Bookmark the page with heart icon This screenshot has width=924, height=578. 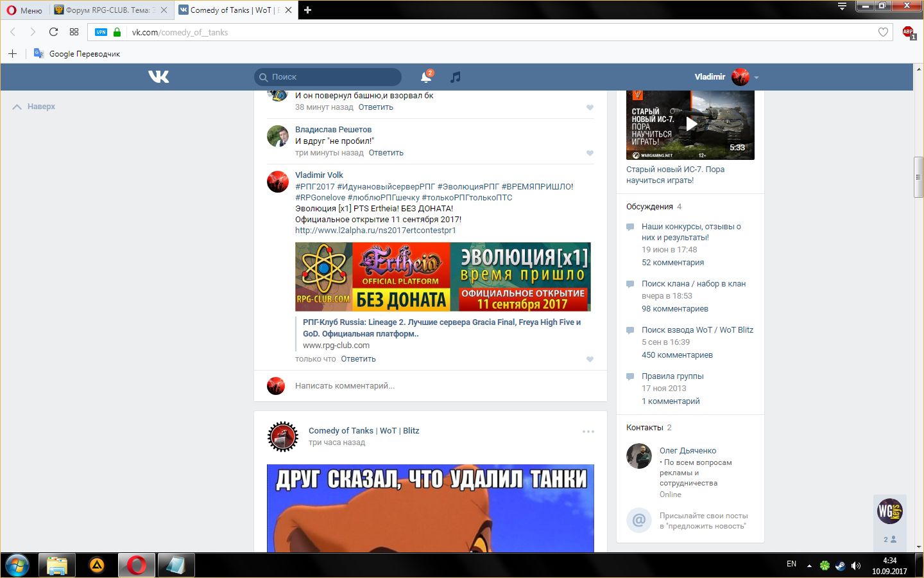click(883, 32)
